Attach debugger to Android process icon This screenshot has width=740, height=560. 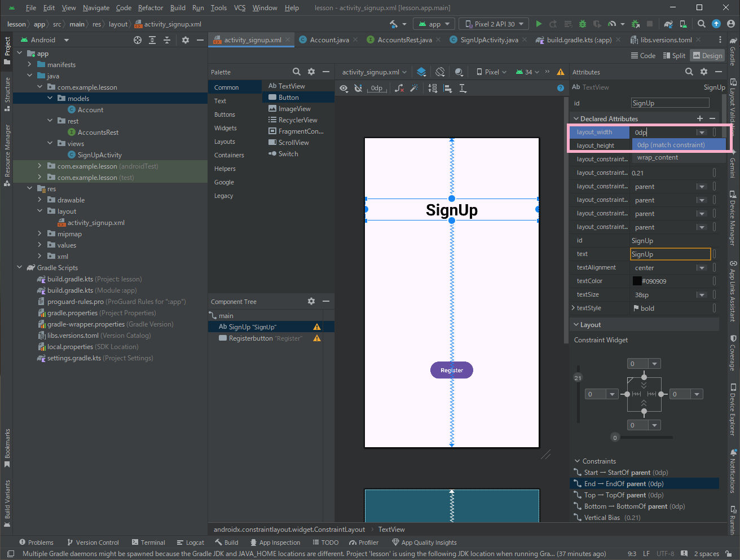coord(636,24)
